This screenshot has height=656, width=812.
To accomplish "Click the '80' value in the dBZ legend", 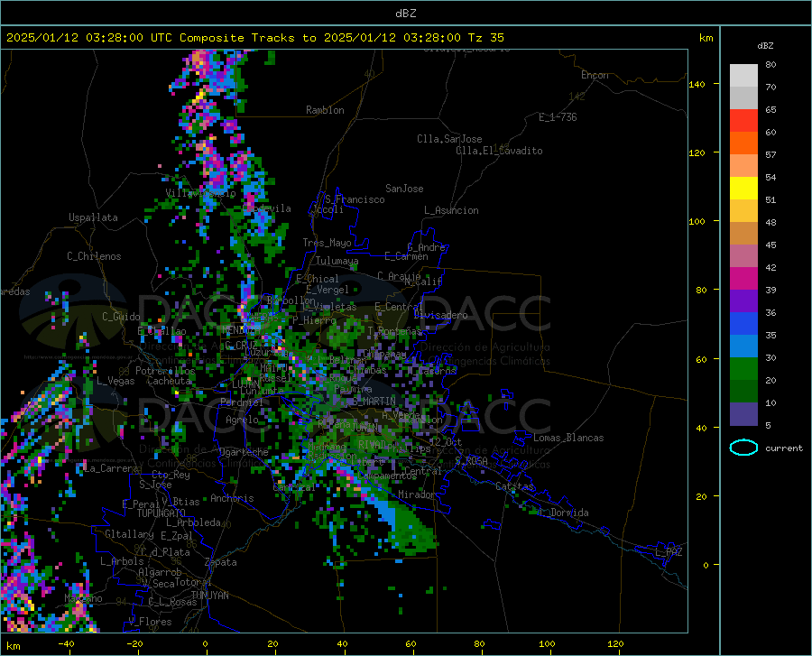I will pos(770,65).
